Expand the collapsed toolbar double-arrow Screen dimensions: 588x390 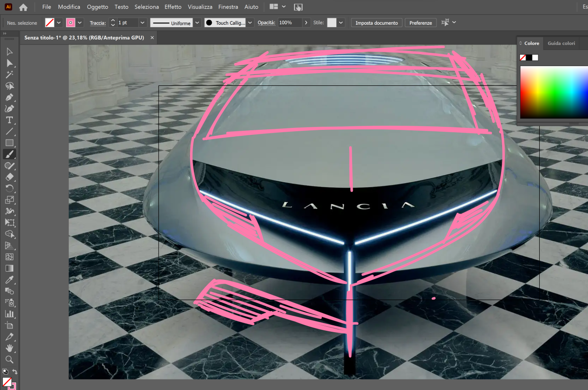tap(5, 33)
